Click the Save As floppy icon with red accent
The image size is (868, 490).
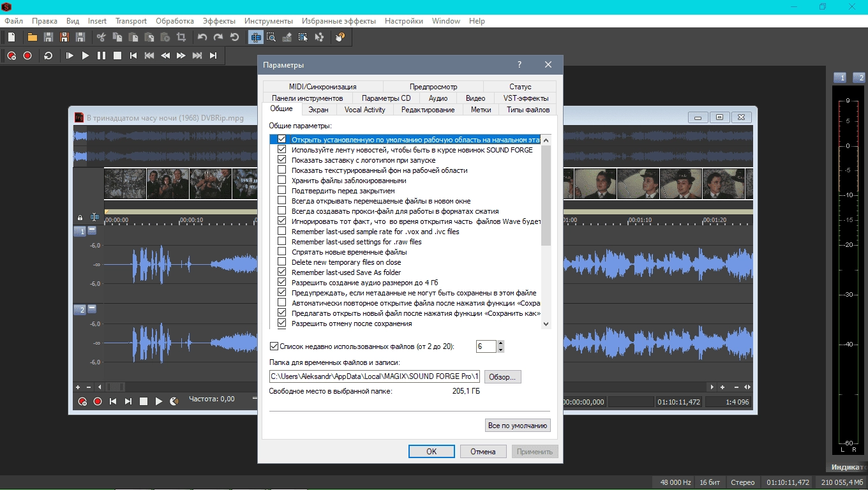tap(64, 37)
